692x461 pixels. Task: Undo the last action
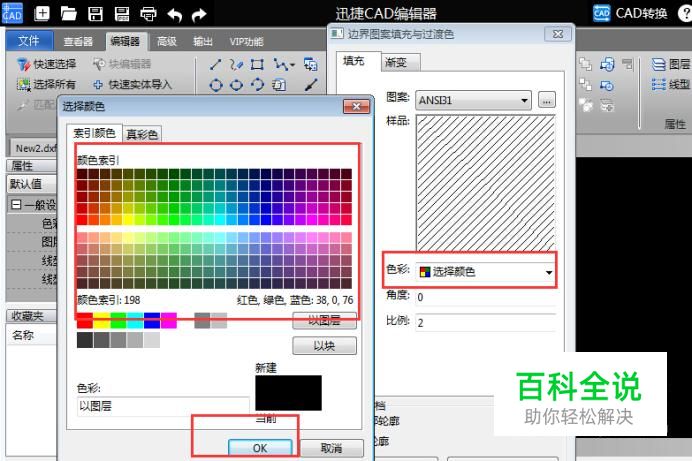point(174,15)
